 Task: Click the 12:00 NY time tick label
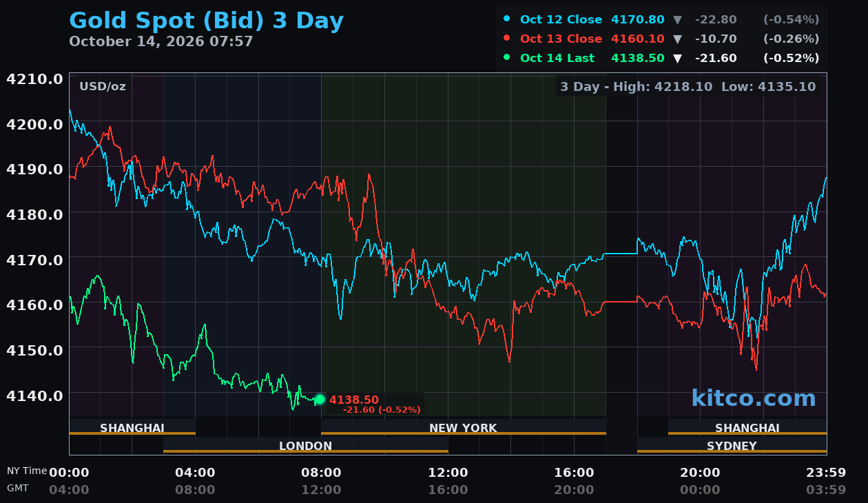[448, 472]
